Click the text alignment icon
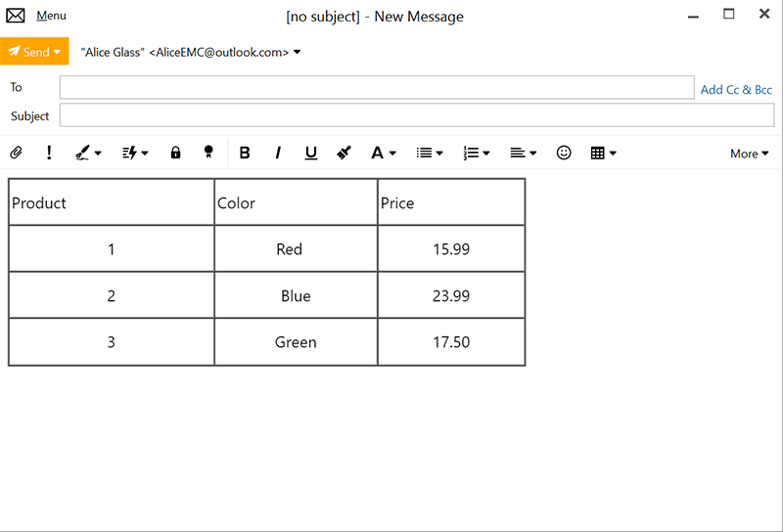 518,153
